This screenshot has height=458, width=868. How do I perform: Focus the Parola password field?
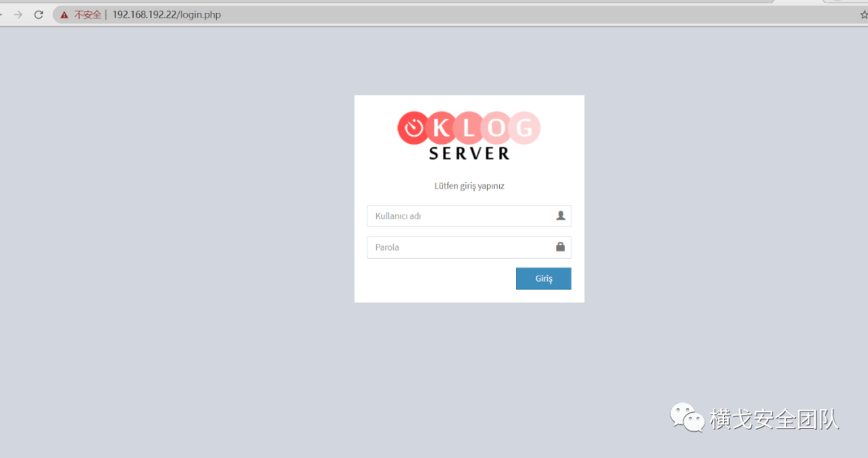pos(469,247)
